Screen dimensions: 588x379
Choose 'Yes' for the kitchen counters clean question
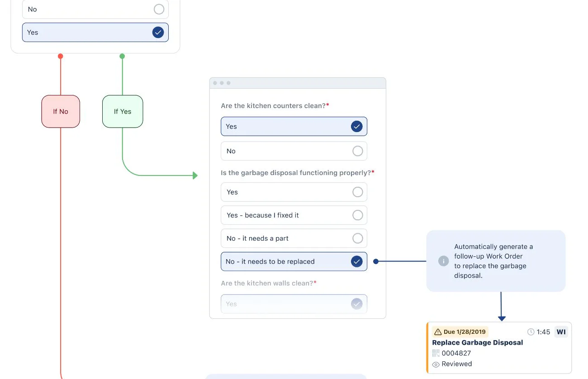click(294, 127)
